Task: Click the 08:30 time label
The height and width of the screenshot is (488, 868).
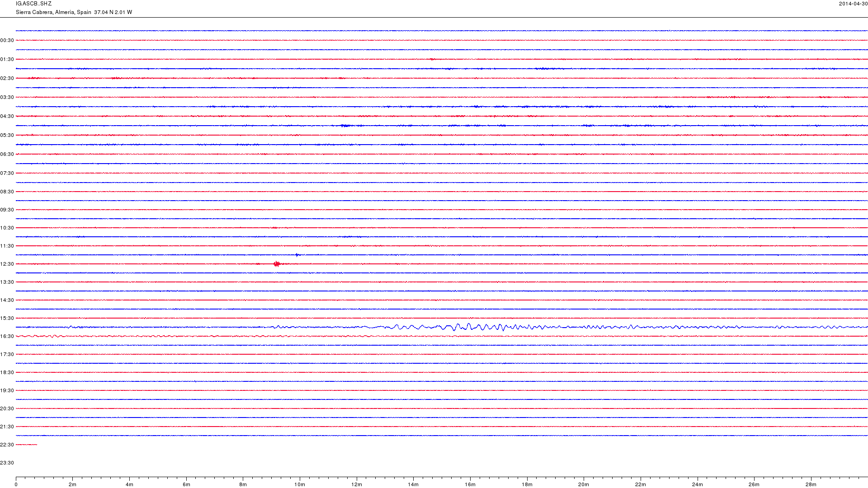Action: pyautogui.click(x=7, y=192)
